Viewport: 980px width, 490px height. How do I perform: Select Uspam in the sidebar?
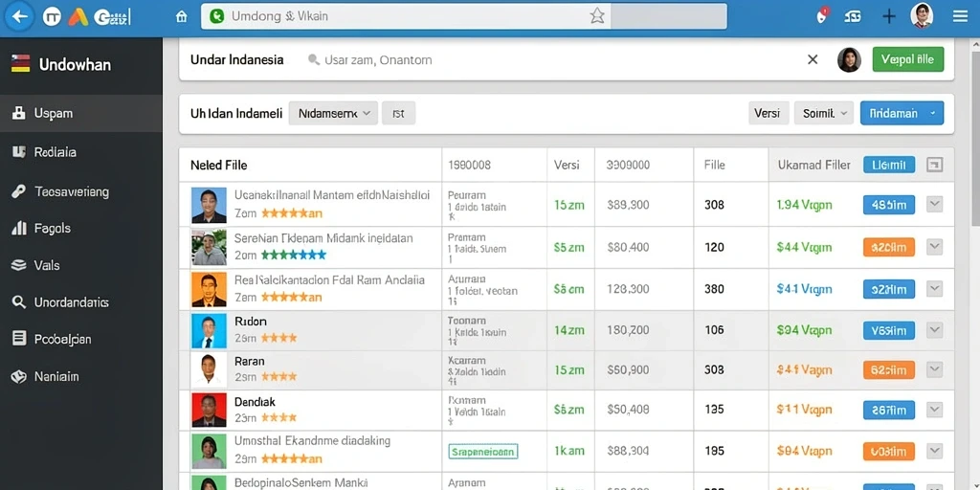tap(81, 113)
